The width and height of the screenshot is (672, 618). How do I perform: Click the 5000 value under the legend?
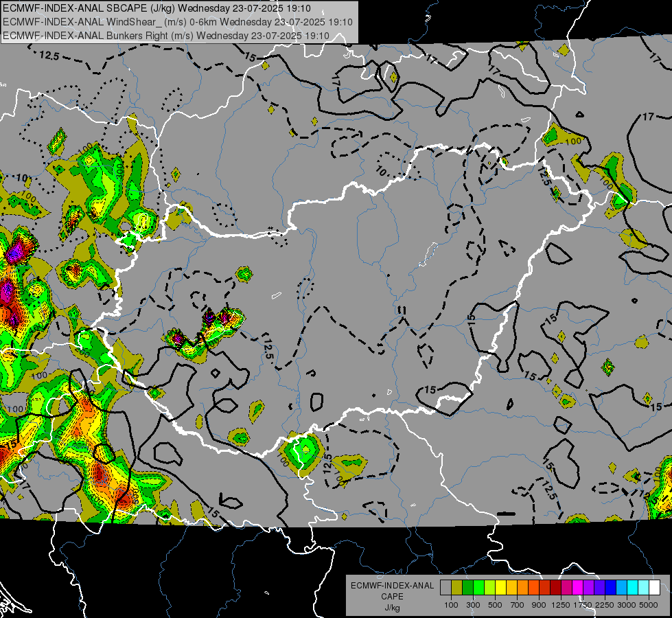click(649, 605)
